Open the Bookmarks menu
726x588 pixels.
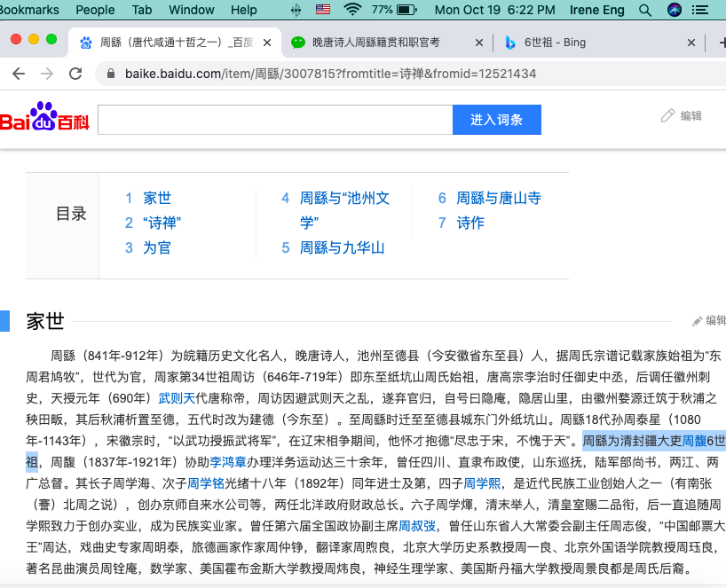point(29,10)
